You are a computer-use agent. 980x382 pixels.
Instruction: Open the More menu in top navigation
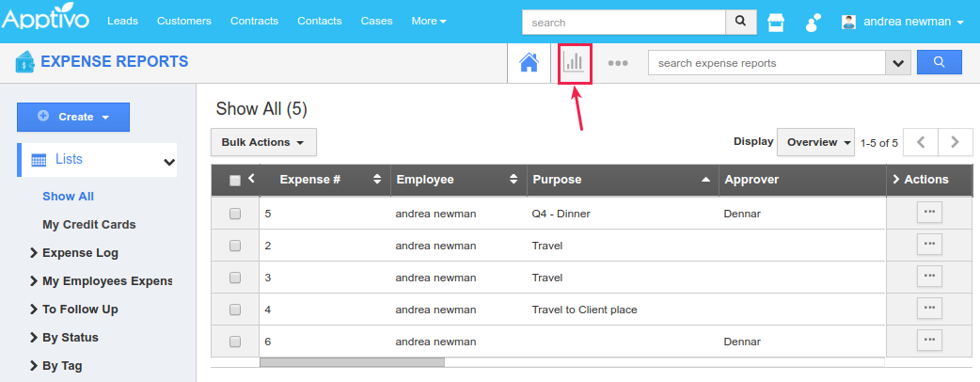pyautogui.click(x=429, y=21)
